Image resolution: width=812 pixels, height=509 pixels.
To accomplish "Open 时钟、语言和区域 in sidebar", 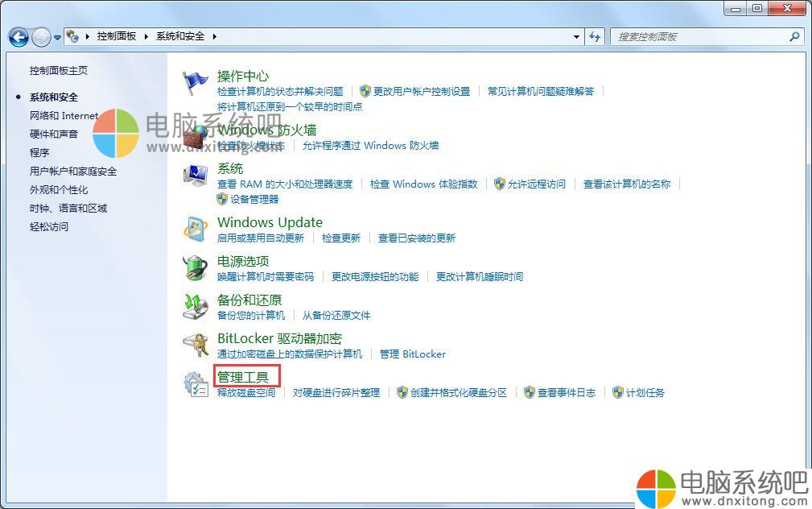I will 68,209.
